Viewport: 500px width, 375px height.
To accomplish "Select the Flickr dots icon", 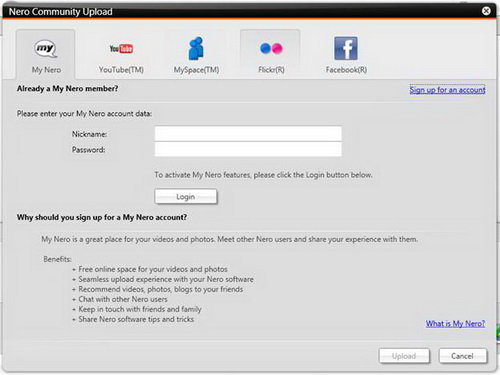I will pyautogui.click(x=271, y=49).
